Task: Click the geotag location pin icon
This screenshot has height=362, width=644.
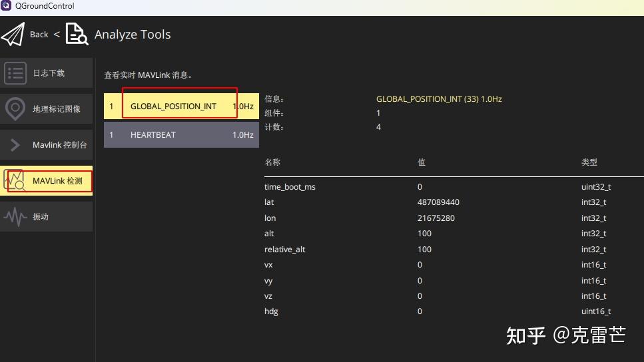Action: pos(15,109)
